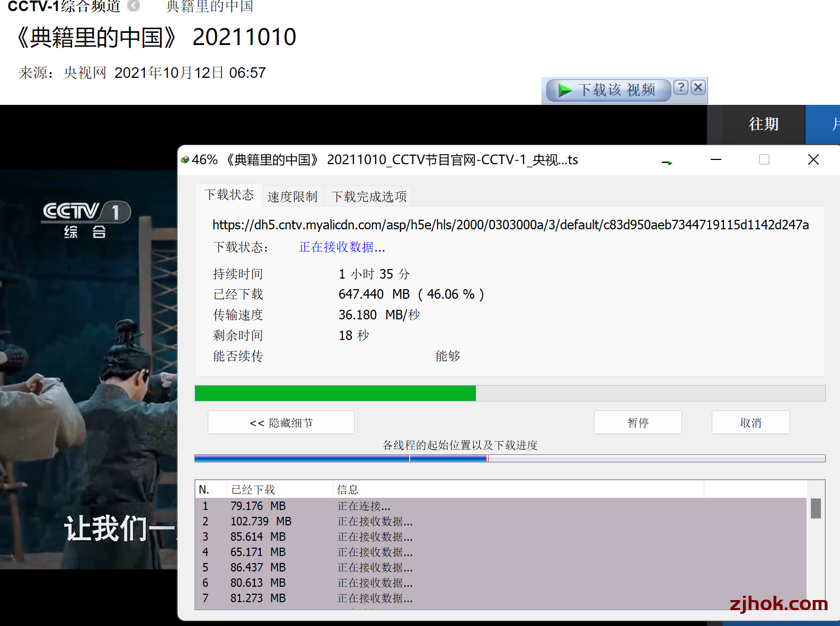This screenshot has height=626, width=840.
Task: Cancel the download with 取消 button
Action: click(750, 423)
